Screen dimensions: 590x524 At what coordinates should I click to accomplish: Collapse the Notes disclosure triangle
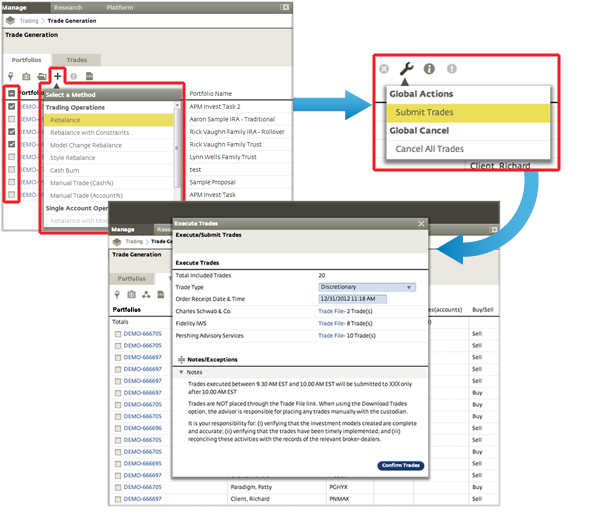(x=181, y=372)
